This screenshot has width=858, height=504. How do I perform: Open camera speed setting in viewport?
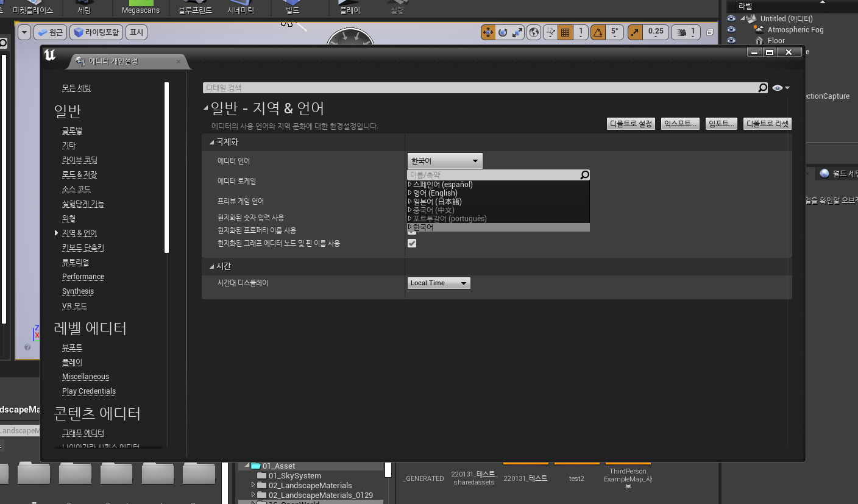pyautogui.click(x=686, y=32)
